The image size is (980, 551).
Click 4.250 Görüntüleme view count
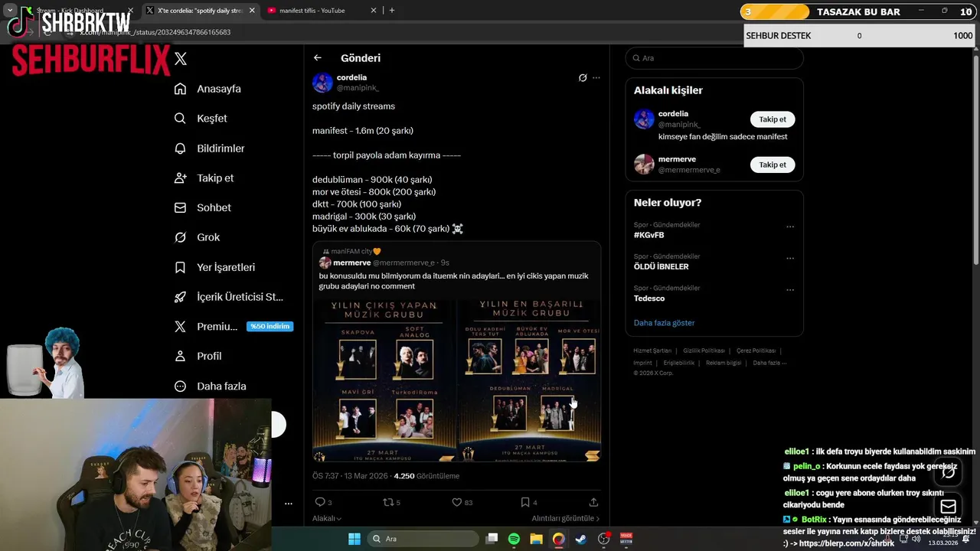pos(426,476)
